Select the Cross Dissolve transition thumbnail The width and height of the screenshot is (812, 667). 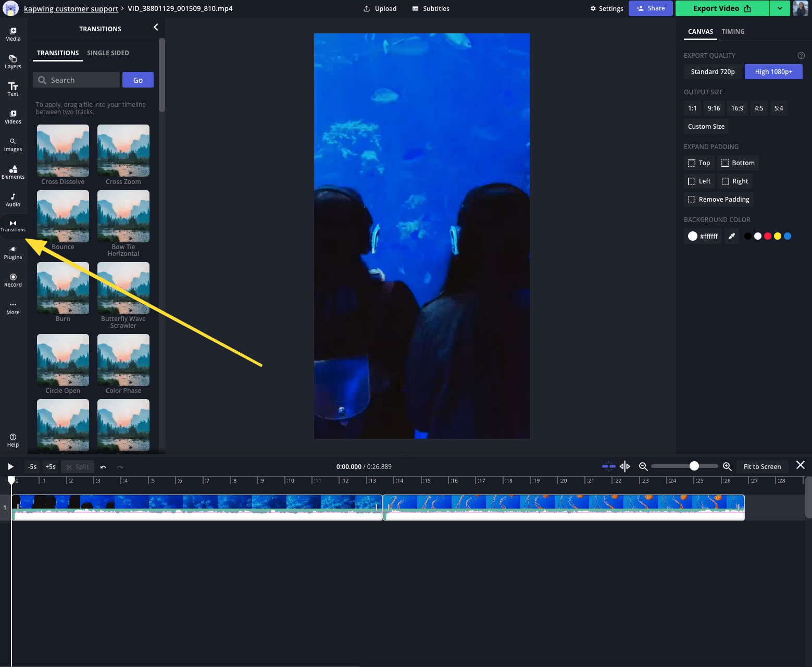tap(63, 151)
